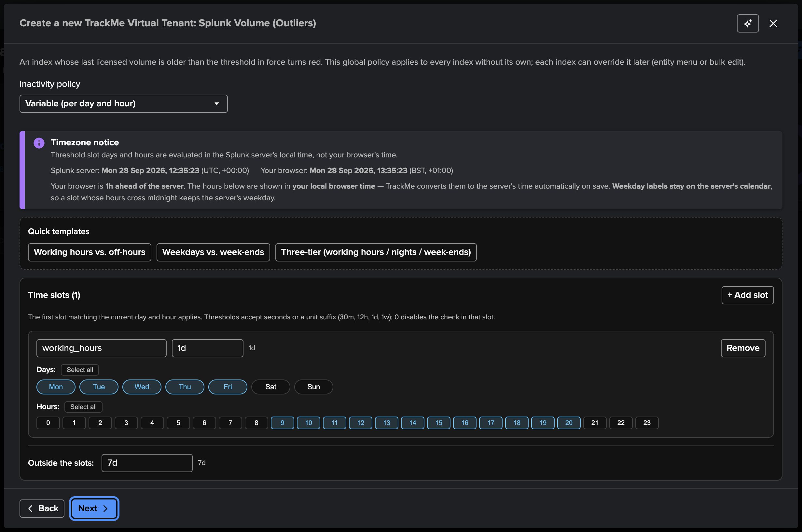
Task: Deselect hour 9 chip
Action: pyautogui.click(x=283, y=423)
